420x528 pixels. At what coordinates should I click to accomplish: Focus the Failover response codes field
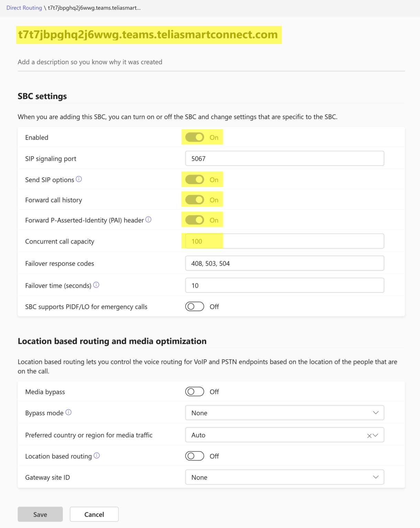[285, 263]
